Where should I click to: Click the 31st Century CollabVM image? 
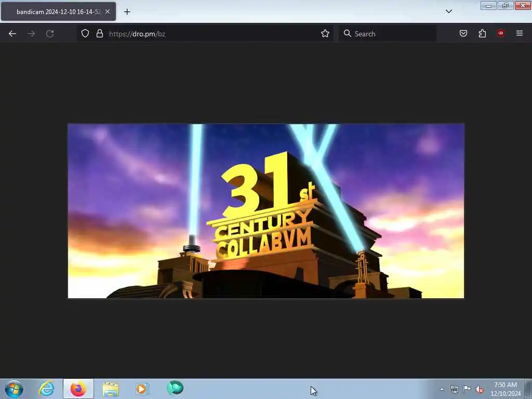click(266, 211)
